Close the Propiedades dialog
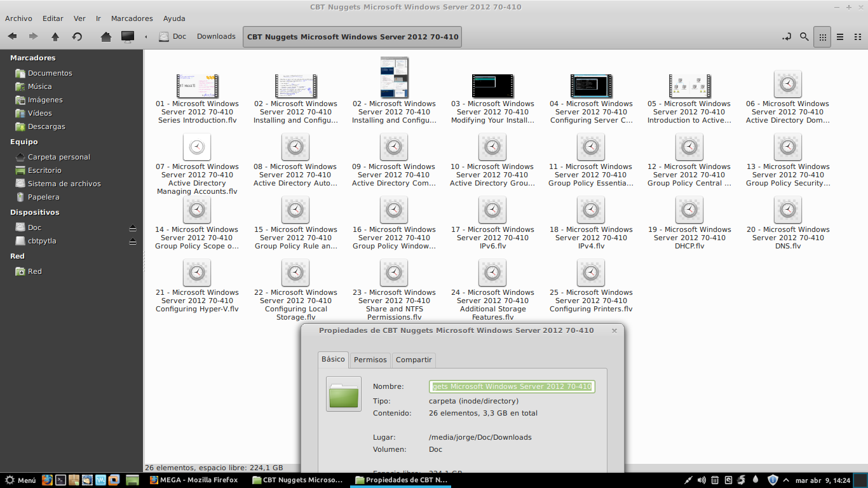Viewport: 868px width, 488px height. pos(614,330)
